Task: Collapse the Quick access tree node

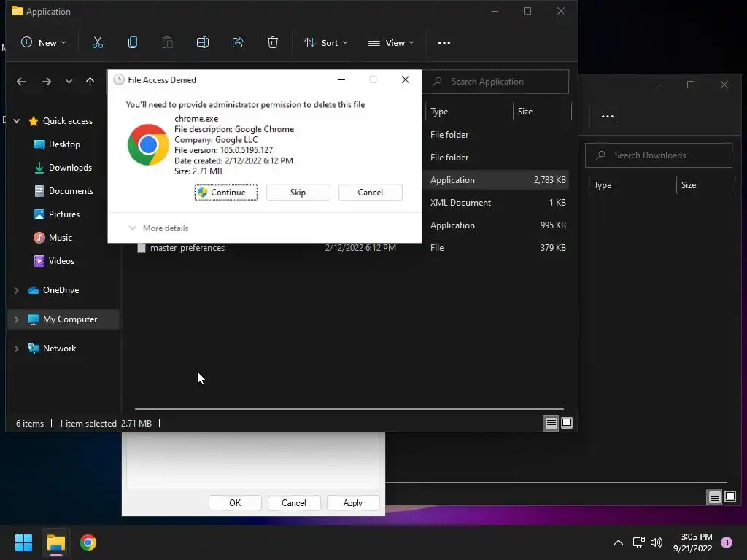Action: point(17,121)
